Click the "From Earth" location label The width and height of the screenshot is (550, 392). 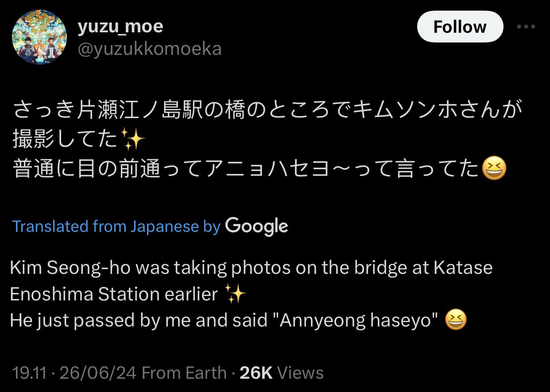pos(184,373)
